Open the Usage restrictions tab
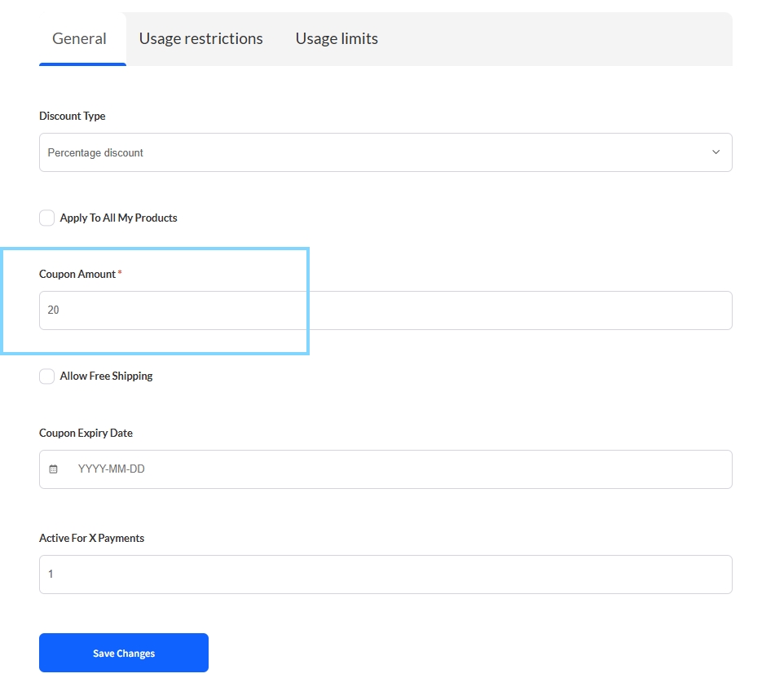Screen dimensions: 775x700 [200, 38]
